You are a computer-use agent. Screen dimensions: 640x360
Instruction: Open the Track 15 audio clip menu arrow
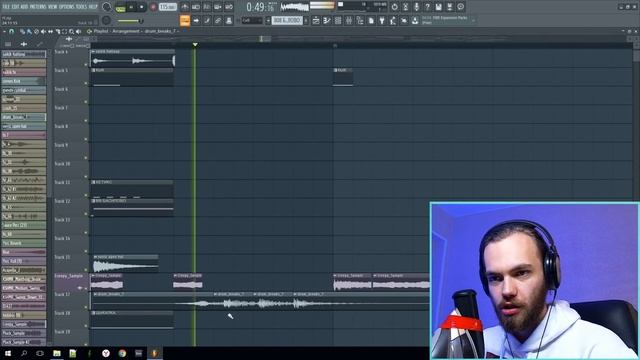point(96,257)
